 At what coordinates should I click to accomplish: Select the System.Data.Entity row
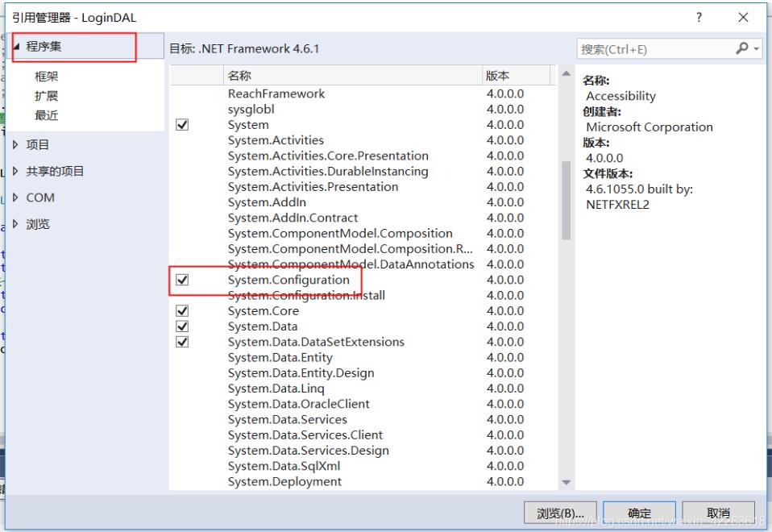pyautogui.click(x=363, y=358)
